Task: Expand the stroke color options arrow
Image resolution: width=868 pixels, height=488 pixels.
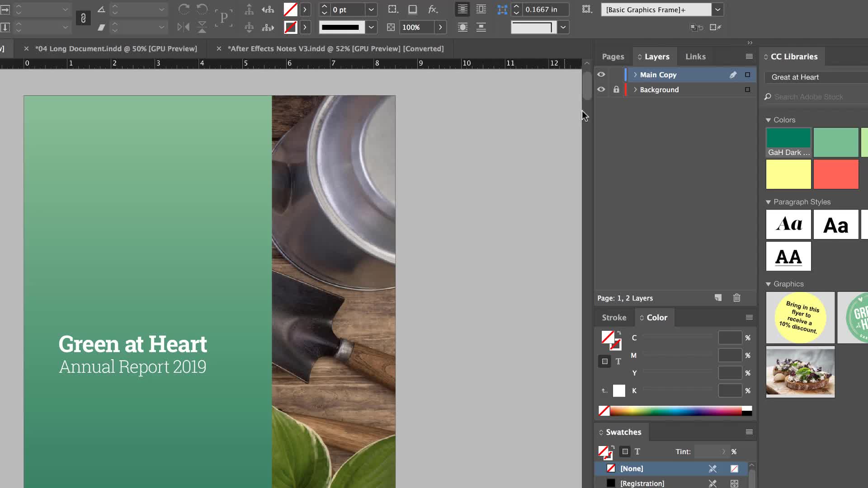Action: tap(305, 27)
